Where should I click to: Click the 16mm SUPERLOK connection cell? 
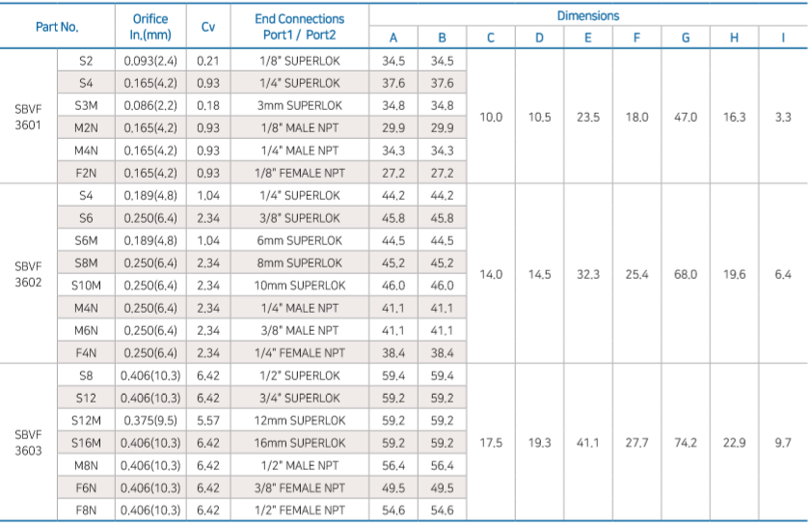click(299, 443)
